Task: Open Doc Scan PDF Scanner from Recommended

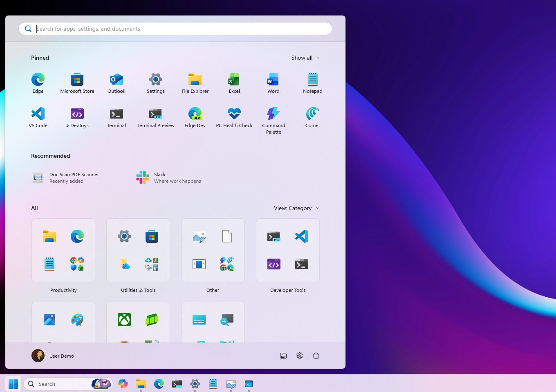Action: (x=65, y=177)
